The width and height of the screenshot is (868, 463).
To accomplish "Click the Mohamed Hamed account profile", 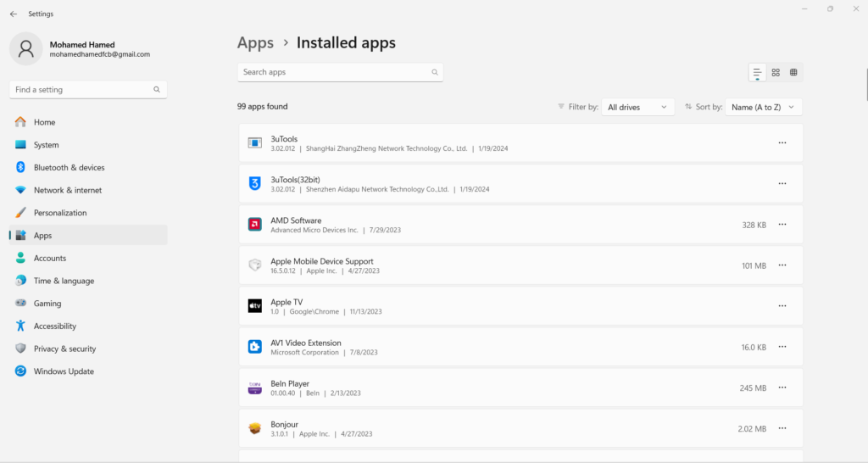I will coord(81,49).
